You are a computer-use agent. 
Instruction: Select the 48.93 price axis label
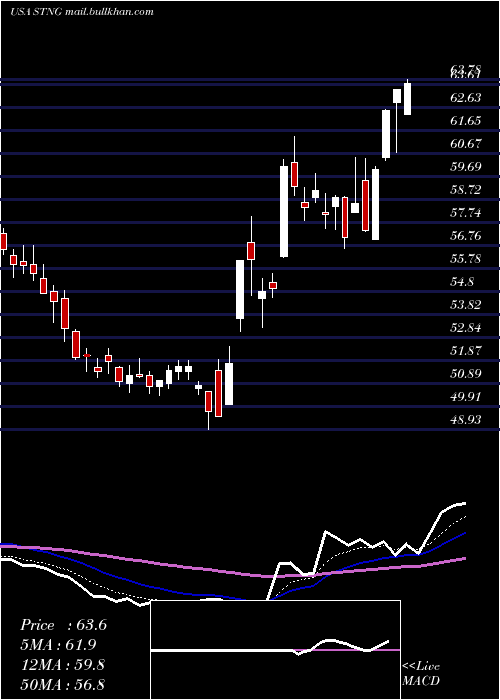pos(466,420)
